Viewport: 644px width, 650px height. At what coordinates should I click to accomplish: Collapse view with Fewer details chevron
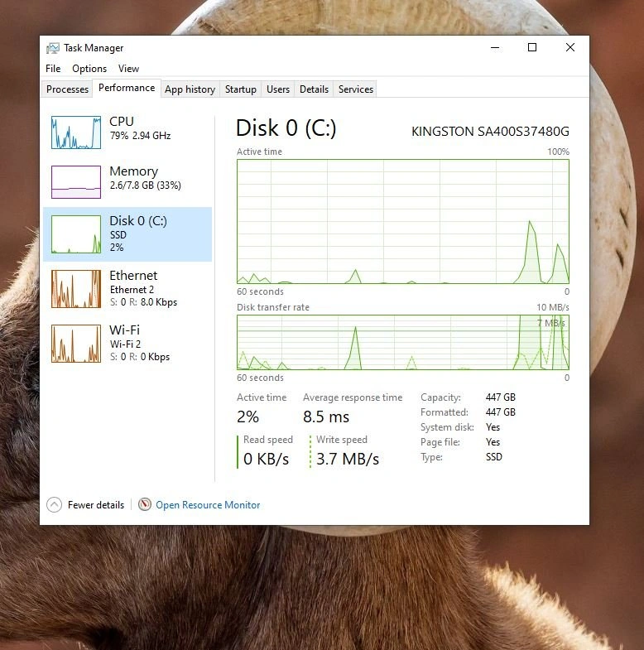click(x=55, y=504)
